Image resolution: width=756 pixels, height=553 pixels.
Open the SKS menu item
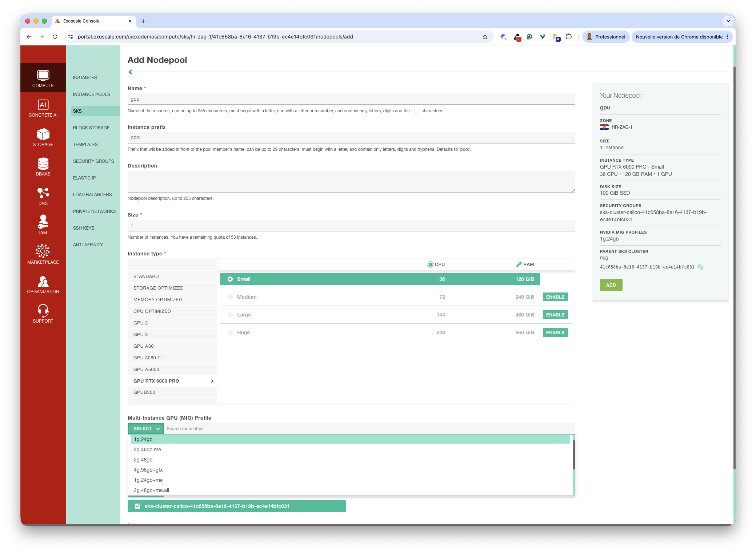pos(96,111)
